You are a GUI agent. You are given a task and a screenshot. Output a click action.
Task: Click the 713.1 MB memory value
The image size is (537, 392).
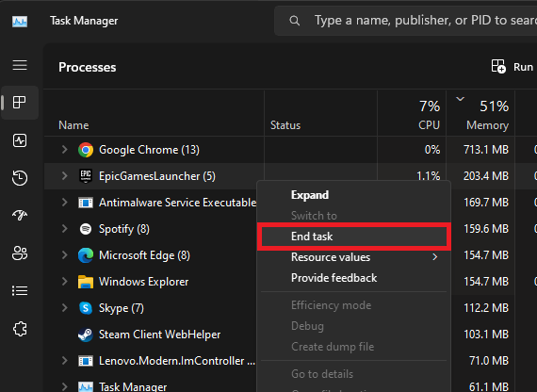point(486,150)
